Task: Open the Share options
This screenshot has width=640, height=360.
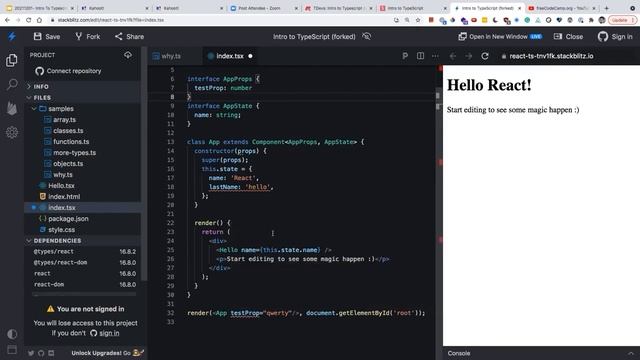Action: [x=129, y=36]
